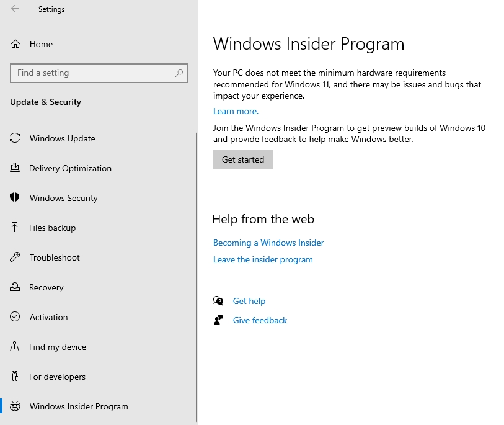Click the Activation checkmark icon

15,317
